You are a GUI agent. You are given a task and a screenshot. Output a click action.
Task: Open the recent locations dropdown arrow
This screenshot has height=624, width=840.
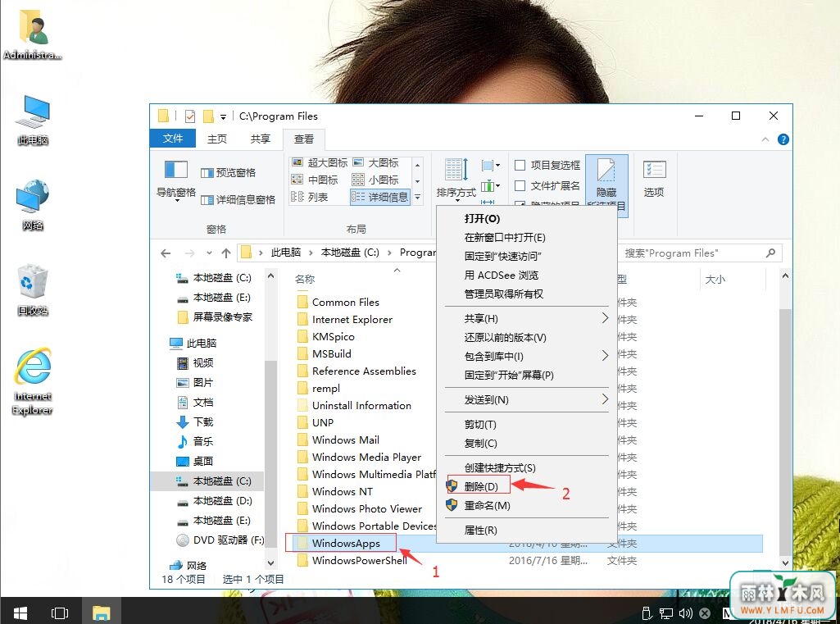click(x=210, y=253)
